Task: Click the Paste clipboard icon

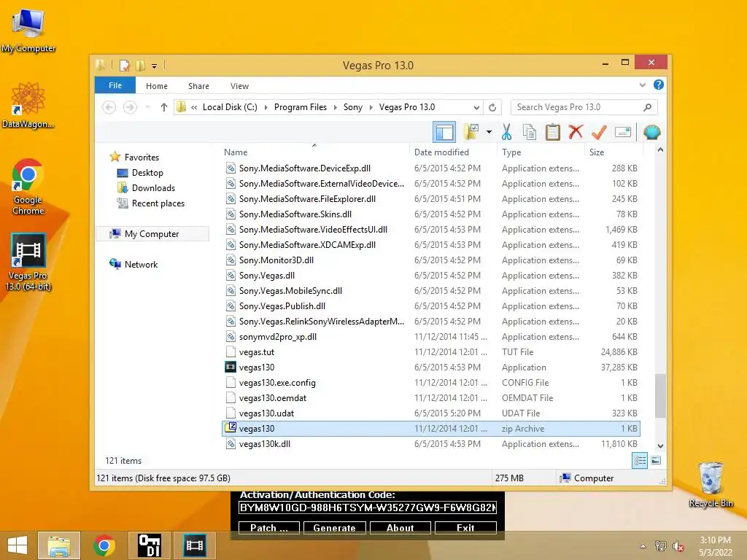Action: point(553,132)
